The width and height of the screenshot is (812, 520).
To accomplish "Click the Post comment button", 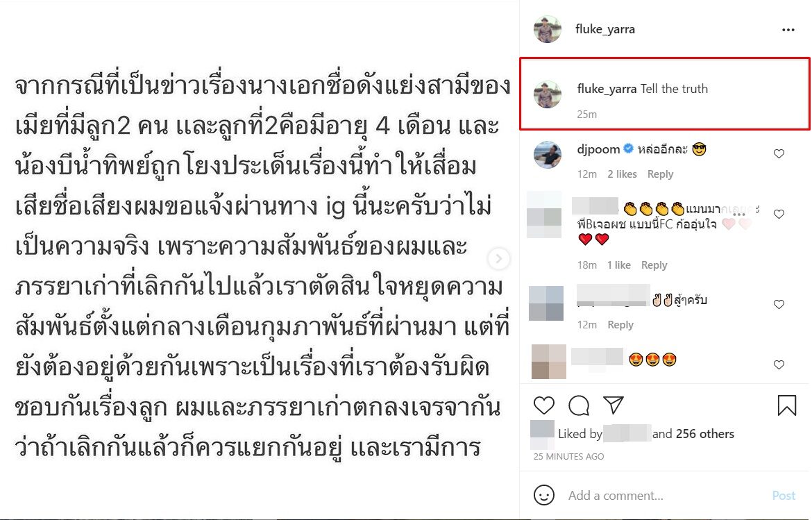I will (x=784, y=496).
